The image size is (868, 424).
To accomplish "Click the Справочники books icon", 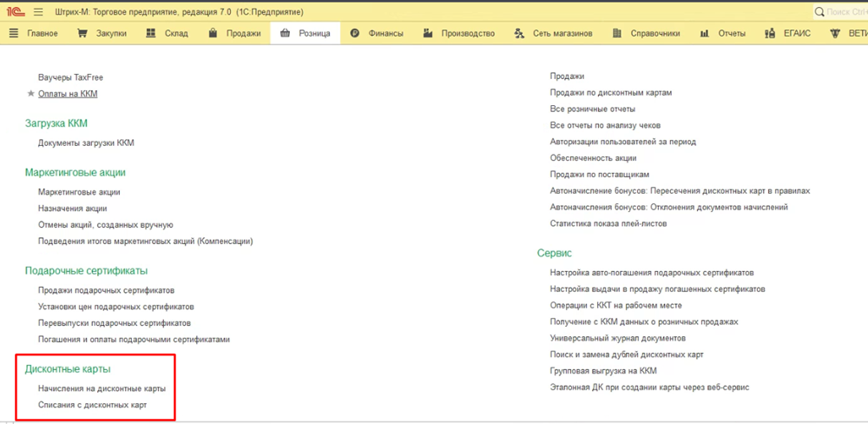I will click(x=616, y=33).
